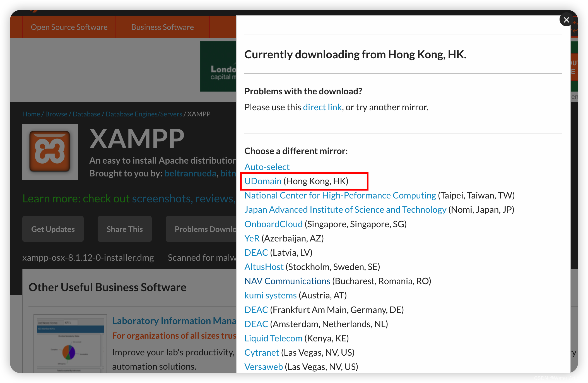Screen dimensions: 588x383
Task: Open the Business Software menu
Action: tap(162, 27)
